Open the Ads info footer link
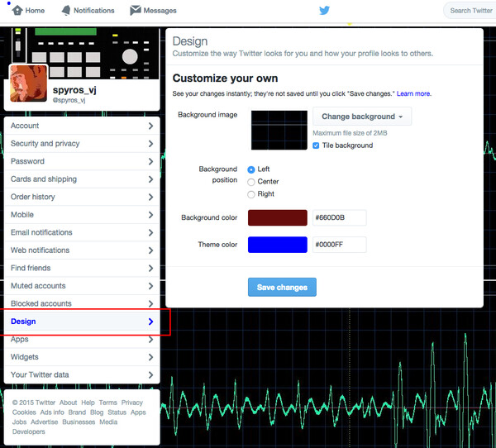 tap(52, 412)
